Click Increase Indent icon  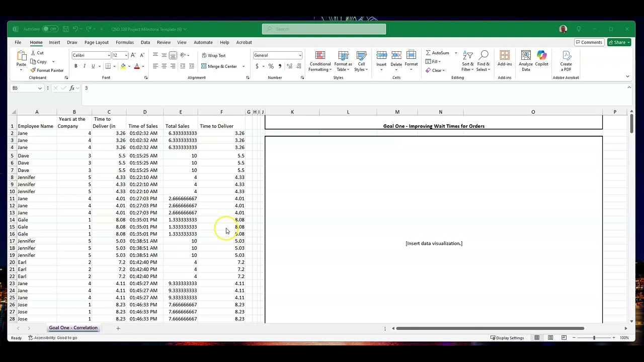[x=192, y=66]
